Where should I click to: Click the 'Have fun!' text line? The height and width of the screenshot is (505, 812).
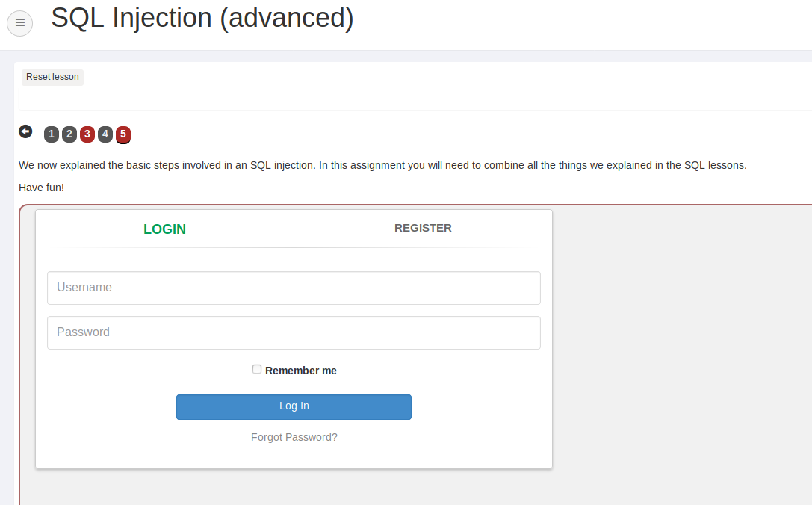[x=42, y=188]
